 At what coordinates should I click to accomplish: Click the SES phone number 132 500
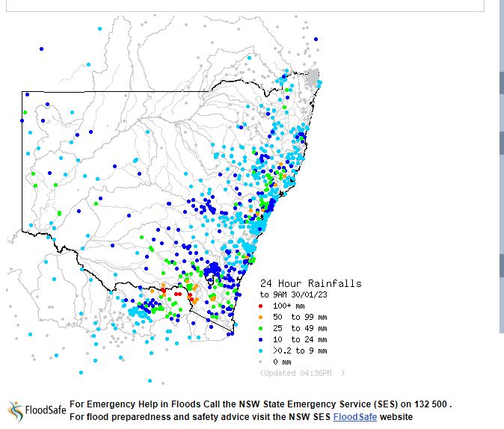pyautogui.click(x=429, y=404)
